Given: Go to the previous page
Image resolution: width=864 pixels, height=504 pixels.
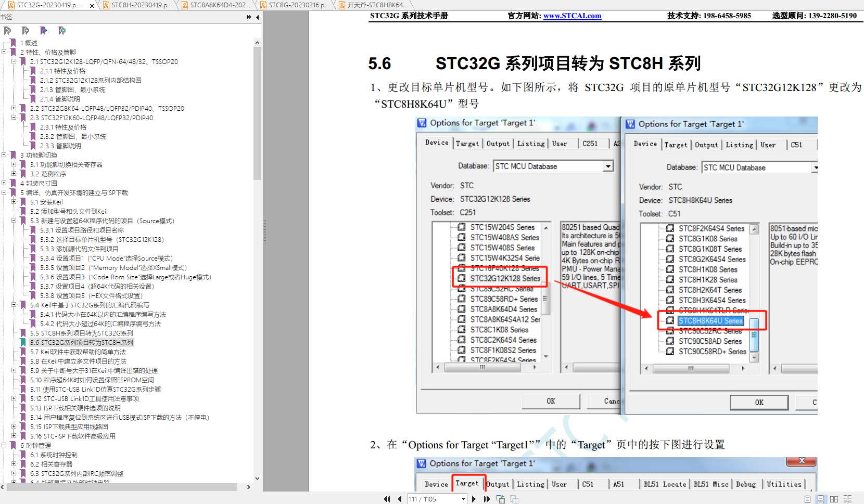Looking at the screenshot, I should click(399, 499).
